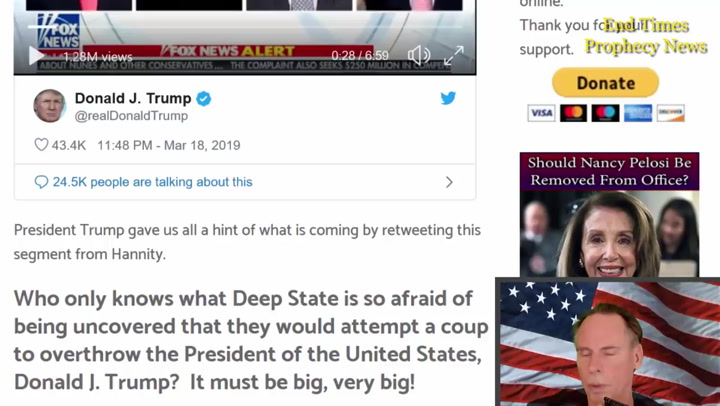
Task: Open the tweet timestamp Mar 18, 2019
Action: point(169,145)
